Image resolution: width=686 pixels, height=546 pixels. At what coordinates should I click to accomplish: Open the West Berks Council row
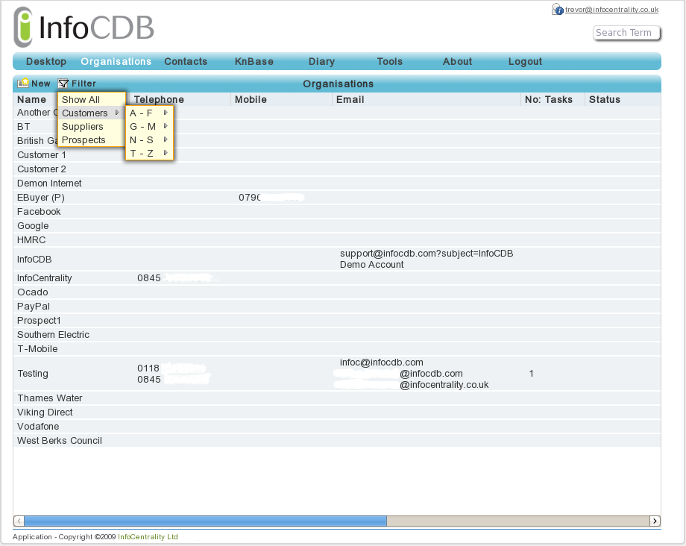coord(337,441)
